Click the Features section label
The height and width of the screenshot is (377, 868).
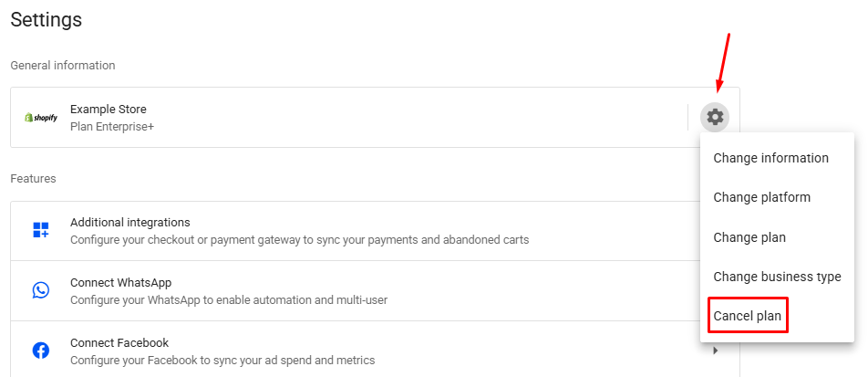point(33,179)
